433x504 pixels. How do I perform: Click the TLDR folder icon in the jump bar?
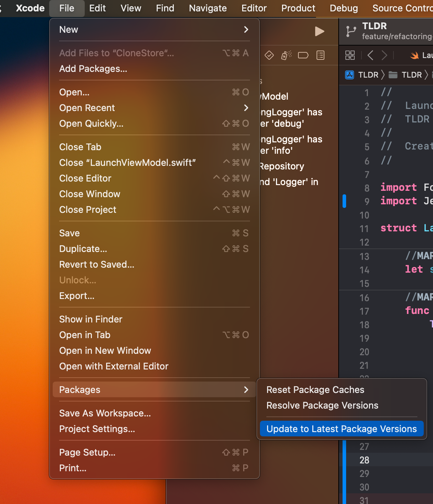click(393, 75)
